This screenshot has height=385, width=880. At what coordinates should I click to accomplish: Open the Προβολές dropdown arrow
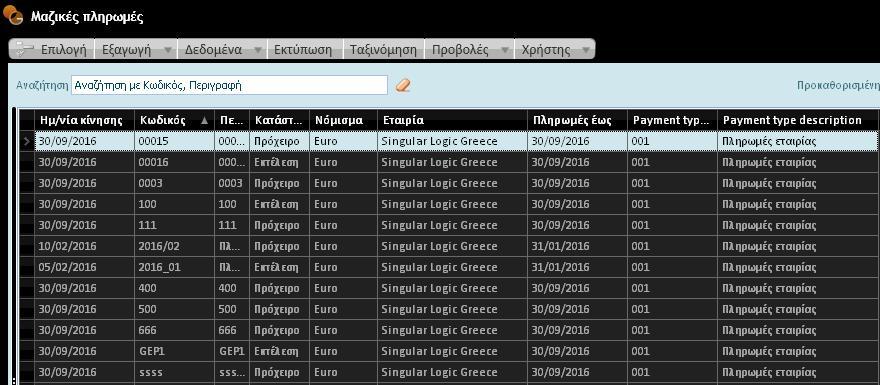click(x=504, y=50)
